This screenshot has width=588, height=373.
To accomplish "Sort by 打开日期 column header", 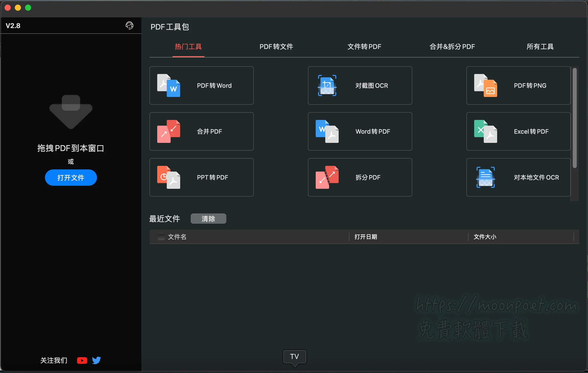I will point(366,237).
